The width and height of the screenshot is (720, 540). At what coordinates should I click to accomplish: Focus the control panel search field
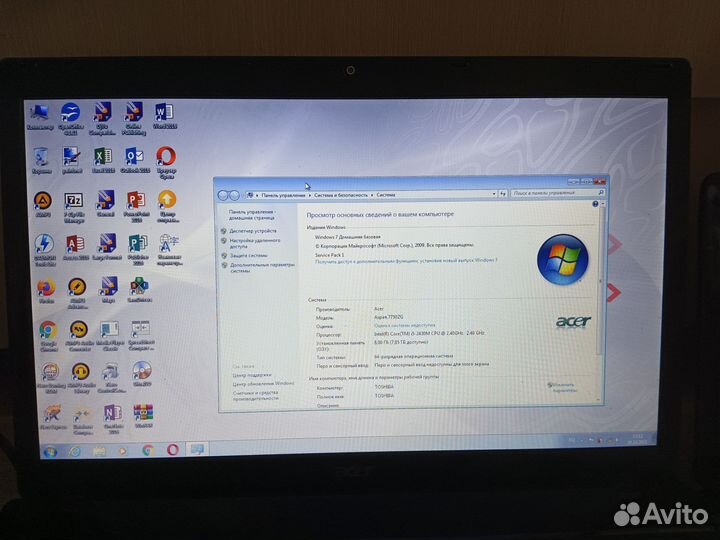pos(558,193)
